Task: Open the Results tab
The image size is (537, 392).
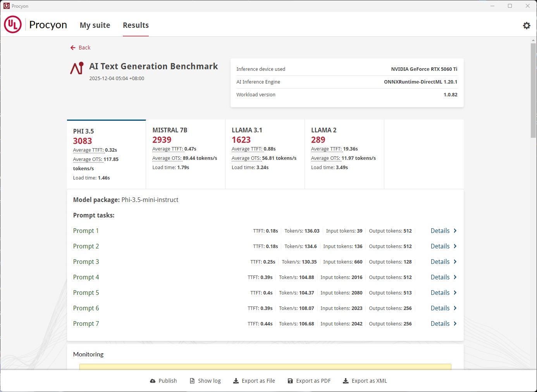Action: (x=136, y=25)
